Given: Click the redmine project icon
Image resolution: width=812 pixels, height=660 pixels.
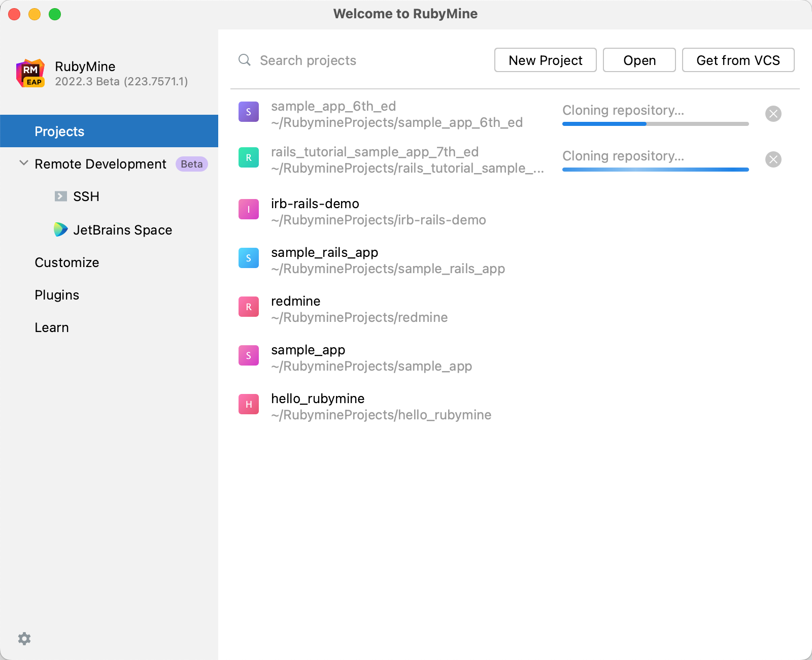Looking at the screenshot, I should click(249, 307).
